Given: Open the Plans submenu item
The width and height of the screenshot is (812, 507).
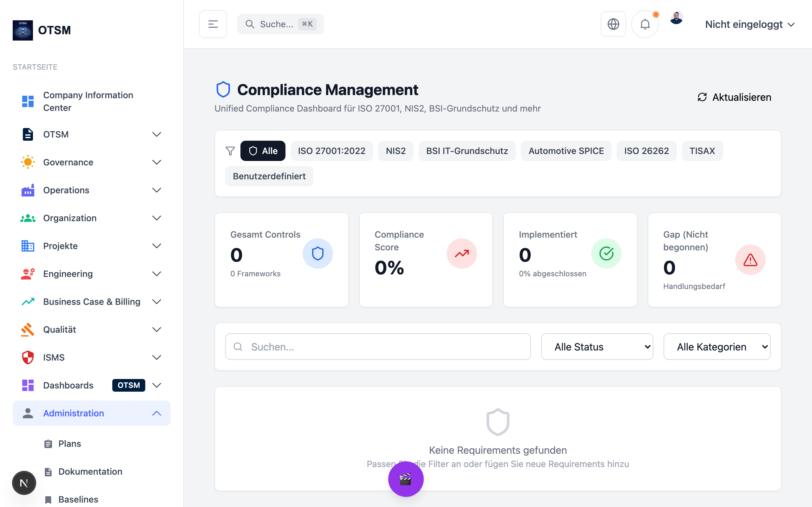Looking at the screenshot, I should (69, 444).
